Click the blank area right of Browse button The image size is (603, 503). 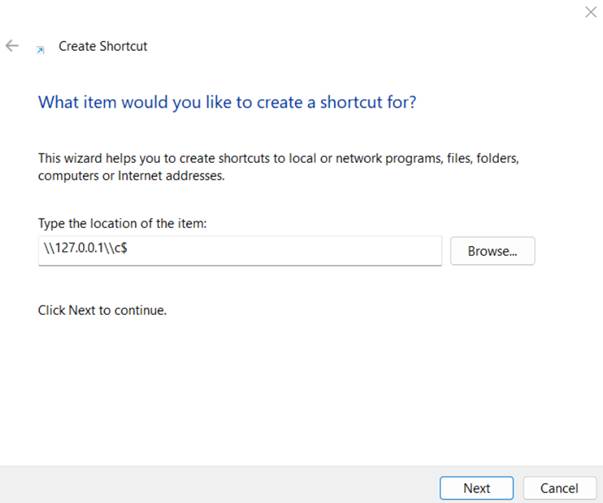click(568, 251)
